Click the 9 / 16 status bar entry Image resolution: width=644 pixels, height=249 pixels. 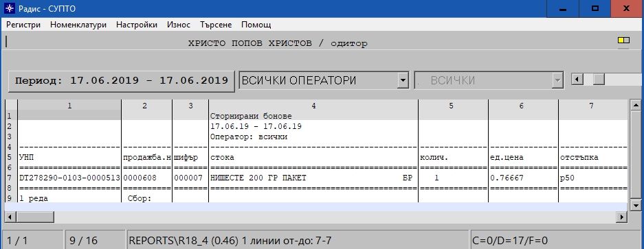point(96,240)
